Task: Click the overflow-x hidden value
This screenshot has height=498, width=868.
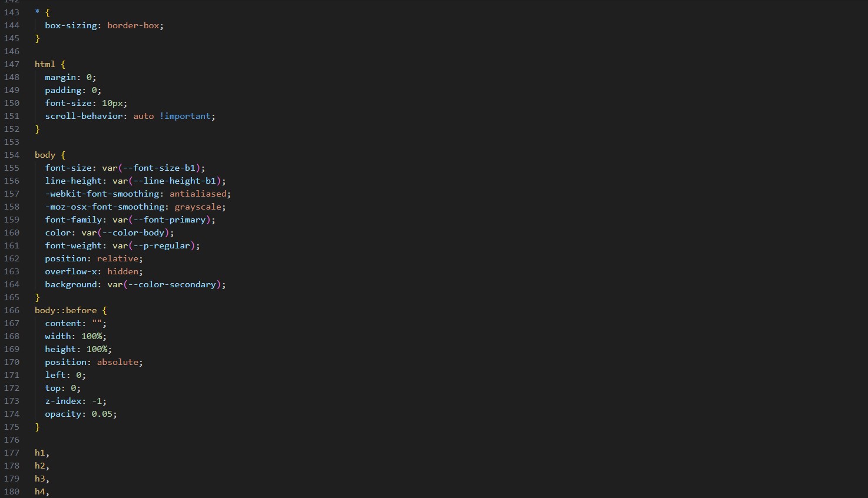Action: point(122,271)
